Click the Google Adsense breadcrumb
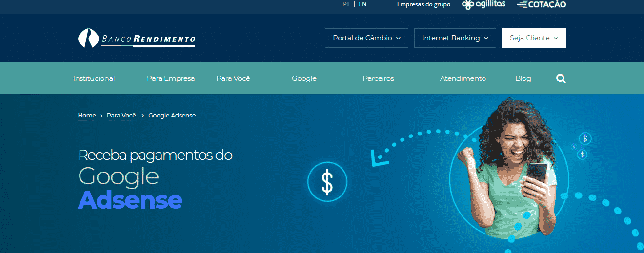The height and width of the screenshot is (253, 644). point(172,116)
